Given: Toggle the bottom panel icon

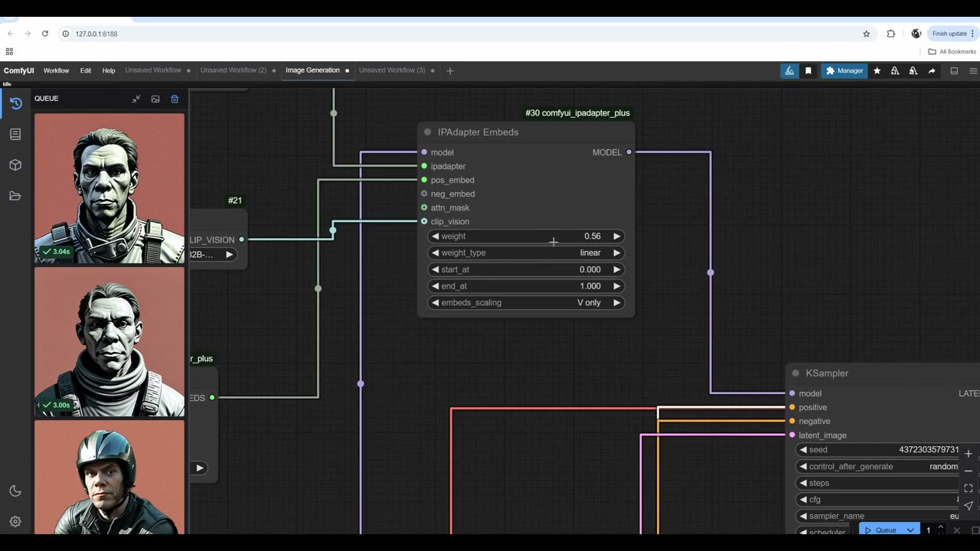Looking at the screenshot, I should [954, 71].
